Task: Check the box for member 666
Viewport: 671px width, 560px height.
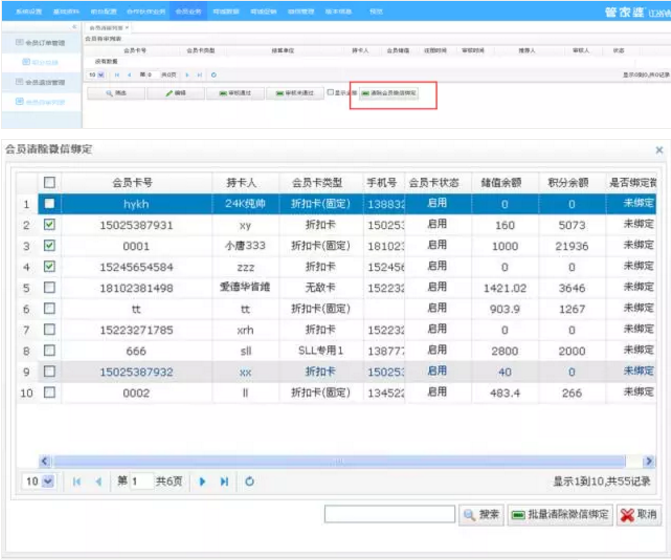Action: [50, 351]
